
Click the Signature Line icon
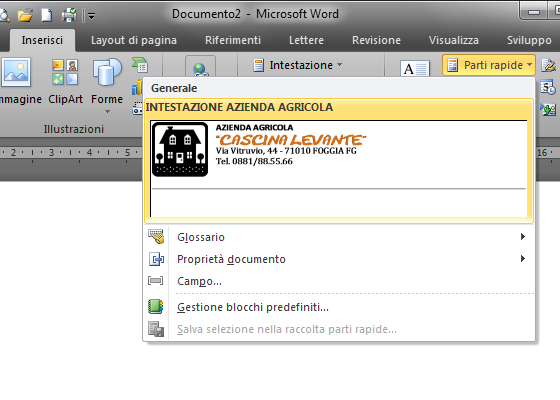549,65
